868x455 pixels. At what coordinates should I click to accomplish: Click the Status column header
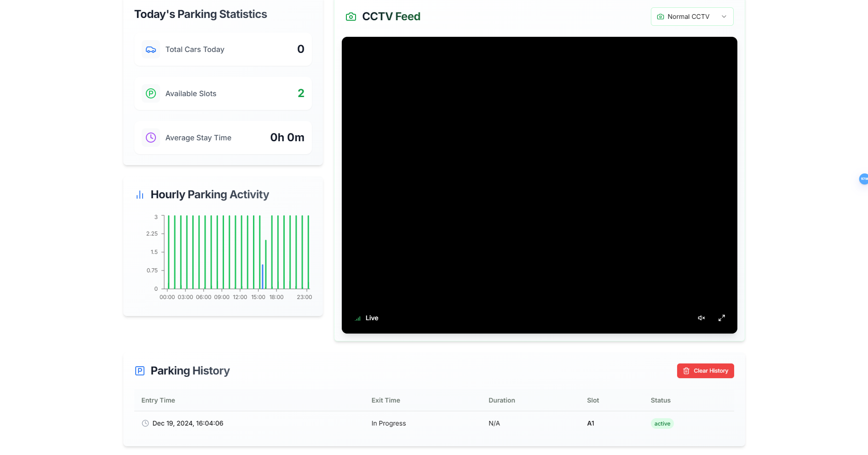[661, 400]
